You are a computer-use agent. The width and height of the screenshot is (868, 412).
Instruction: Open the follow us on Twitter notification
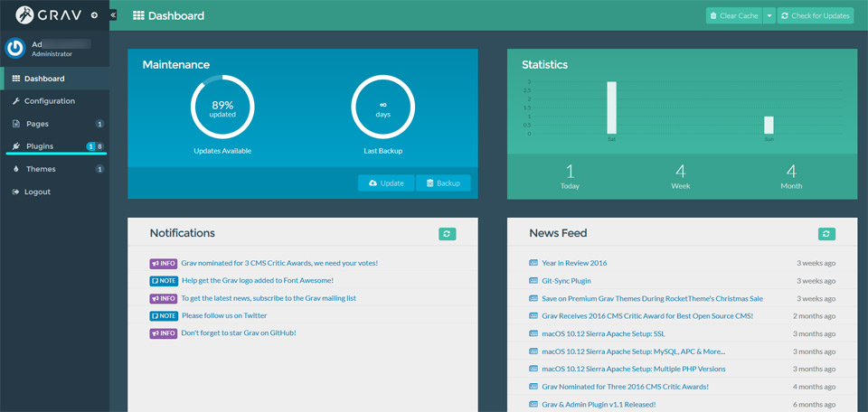coord(224,315)
